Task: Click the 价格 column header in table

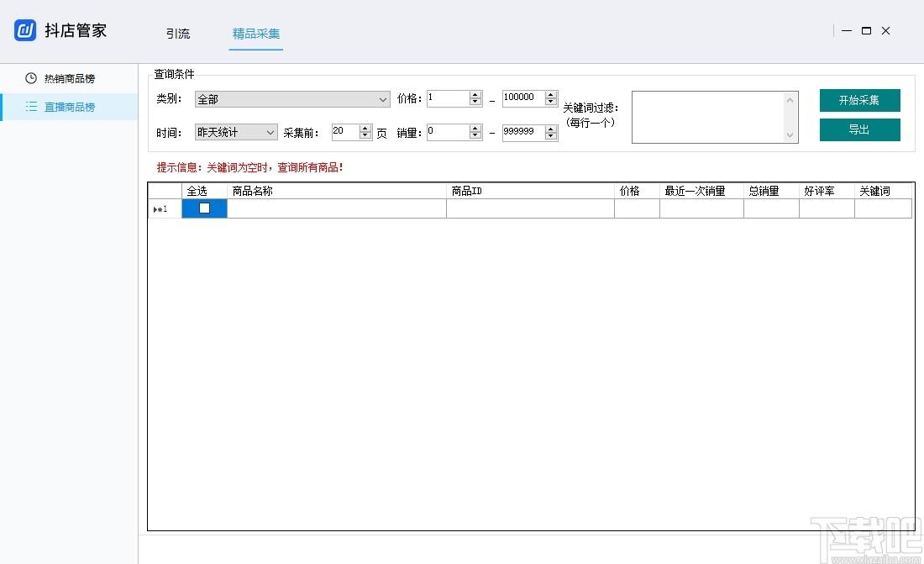Action: [x=637, y=191]
